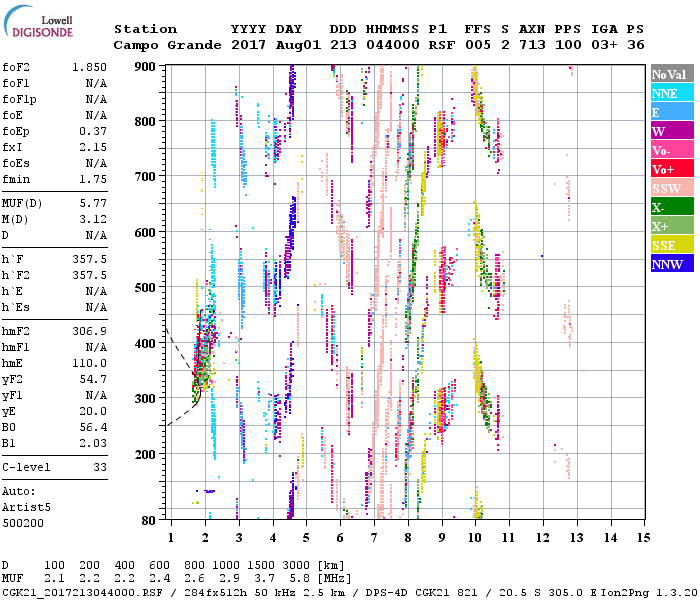Screen dimensions: 700x600
Task: Click the 3000 km distance entry
Action: (x=296, y=565)
